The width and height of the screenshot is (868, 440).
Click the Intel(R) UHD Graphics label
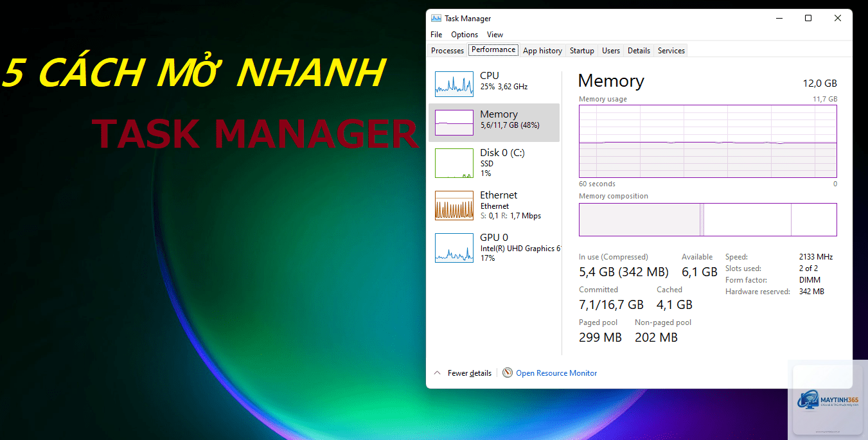pyautogui.click(x=520, y=249)
